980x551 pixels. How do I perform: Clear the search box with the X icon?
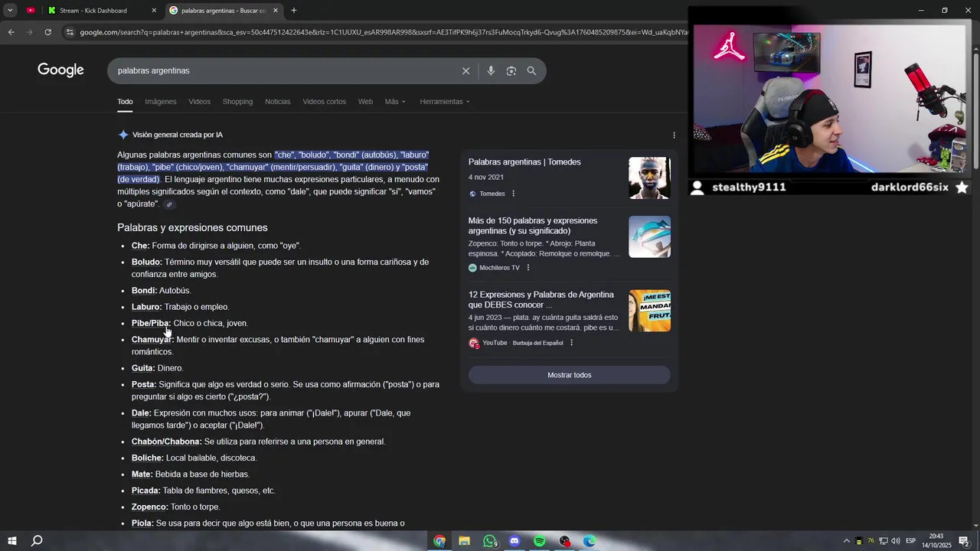pyautogui.click(x=465, y=70)
